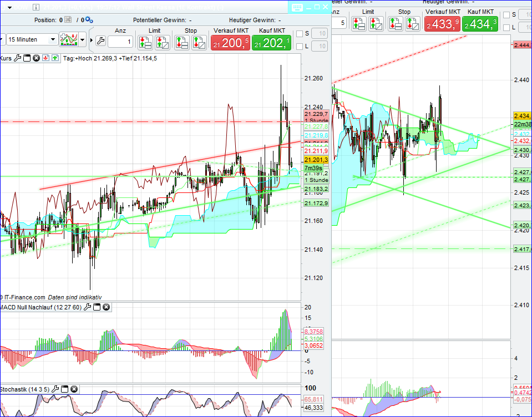Click second Stop order icon in right window
The height and width of the screenshot is (417, 532).
coord(413,24)
